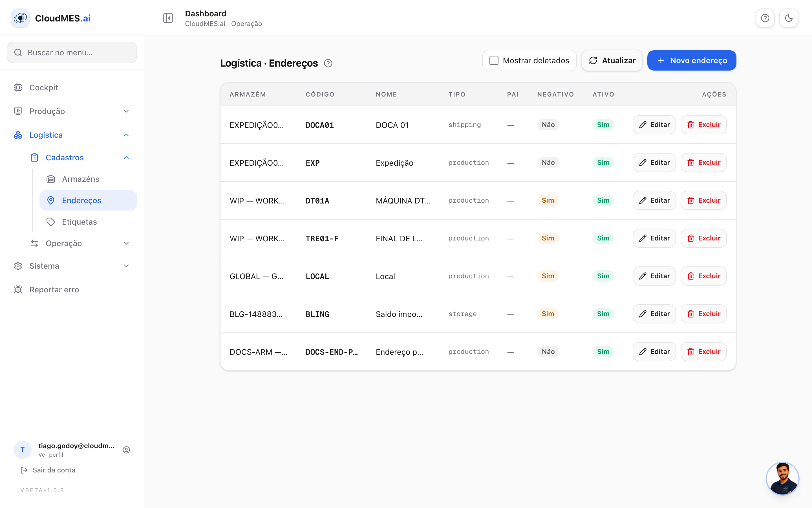Click the DOCA01 code cell
The height and width of the screenshot is (508, 812).
click(x=320, y=125)
